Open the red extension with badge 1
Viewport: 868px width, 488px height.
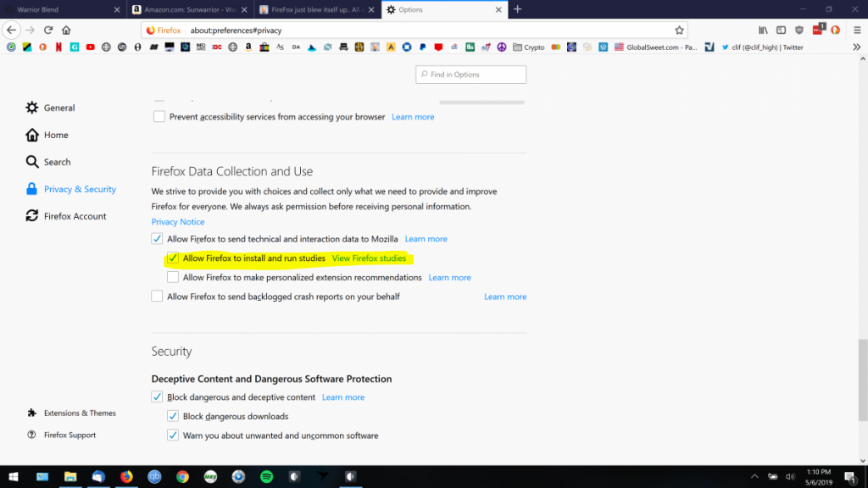(x=818, y=30)
